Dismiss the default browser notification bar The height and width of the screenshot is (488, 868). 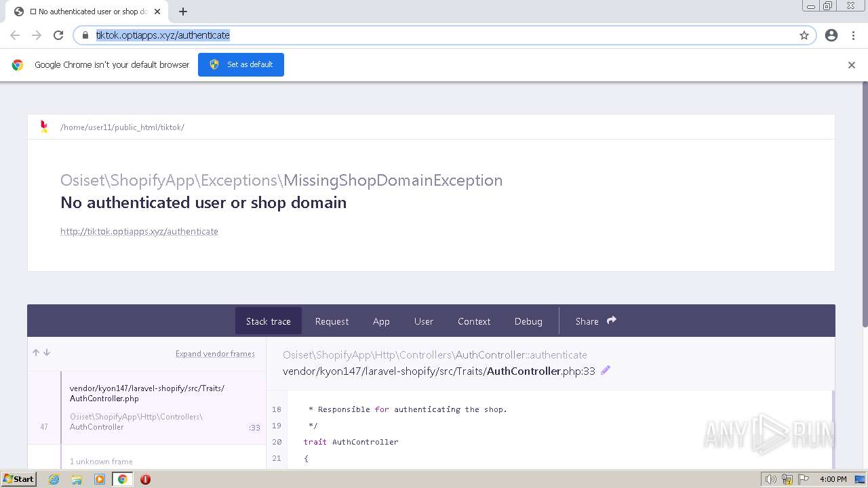[852, 65]
